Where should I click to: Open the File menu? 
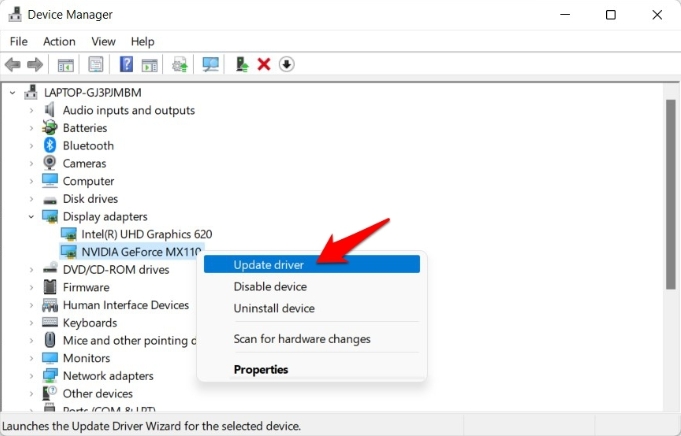(x=19, y=41)
